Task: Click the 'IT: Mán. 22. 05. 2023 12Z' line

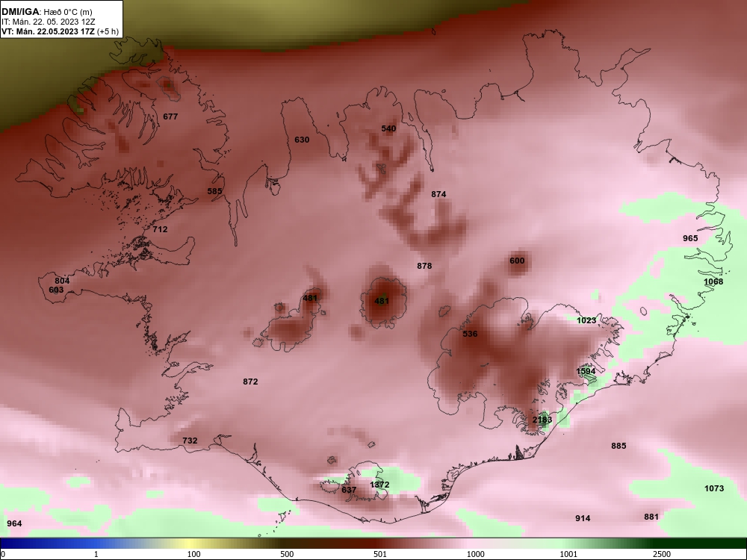Action: coord(48,22)
